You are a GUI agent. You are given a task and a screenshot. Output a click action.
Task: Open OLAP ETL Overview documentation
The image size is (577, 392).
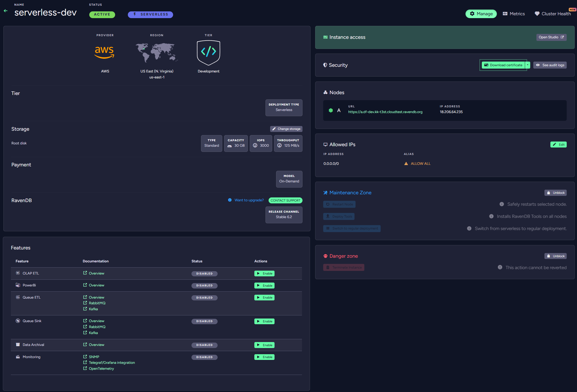[94, 273]
